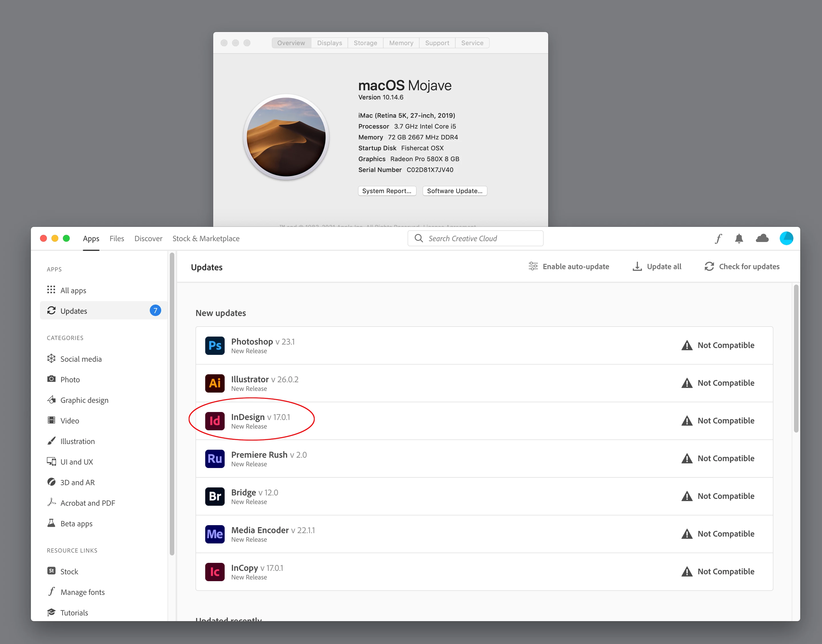Open the Adobe Fonts icon
822x644 pixels.
(718, 239)
